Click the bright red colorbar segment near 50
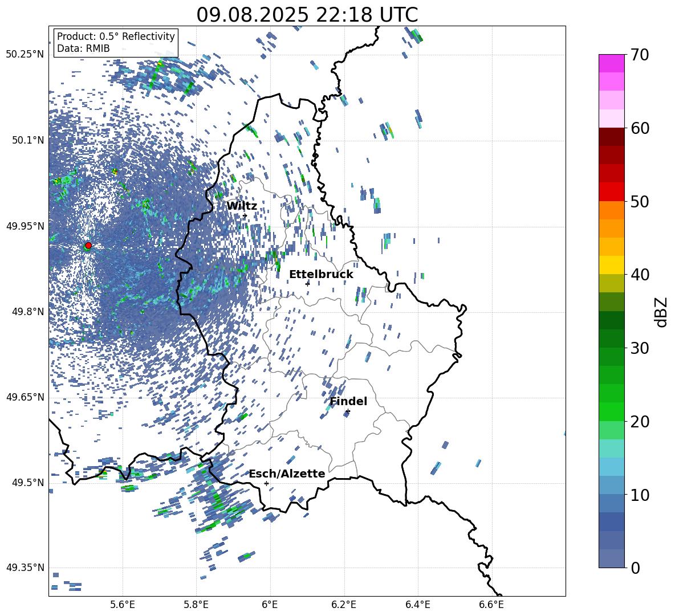This screenshot has height=616, width=675. (x=611, y=192)
